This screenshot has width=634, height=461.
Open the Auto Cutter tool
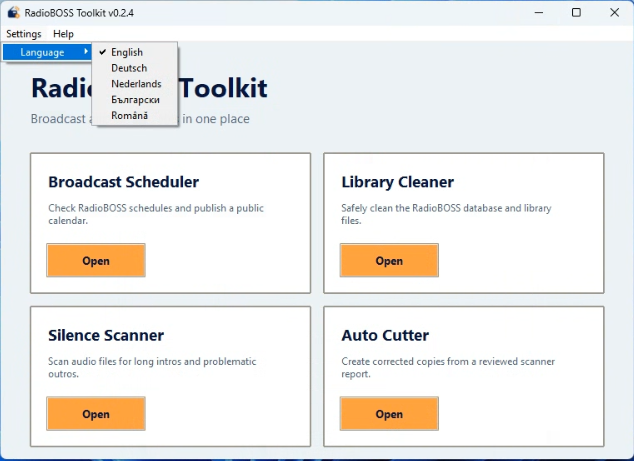pos(389,414)
